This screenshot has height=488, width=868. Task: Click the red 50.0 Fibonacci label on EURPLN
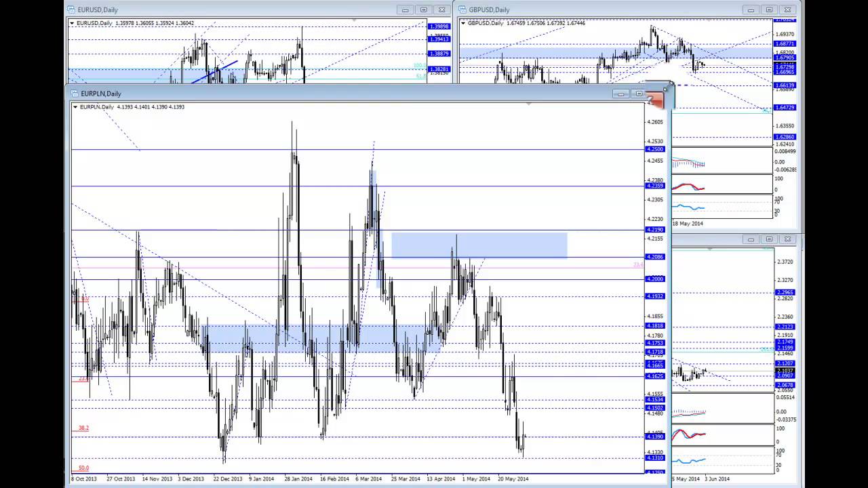[x=83, y=468]
